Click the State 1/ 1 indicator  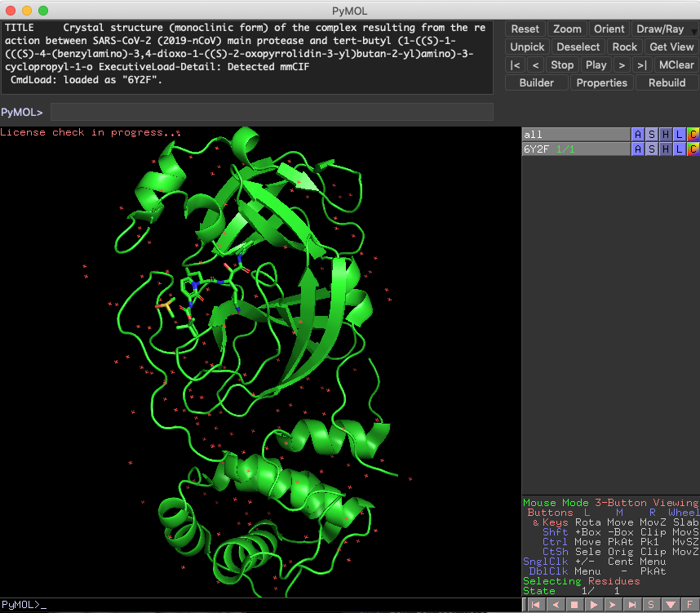point(571,591)
